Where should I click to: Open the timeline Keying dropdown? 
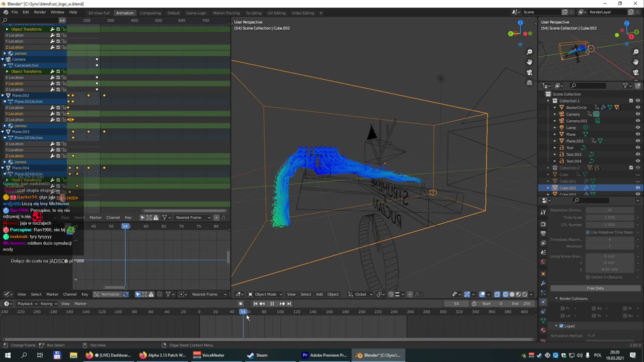click(x=48, y=304)
